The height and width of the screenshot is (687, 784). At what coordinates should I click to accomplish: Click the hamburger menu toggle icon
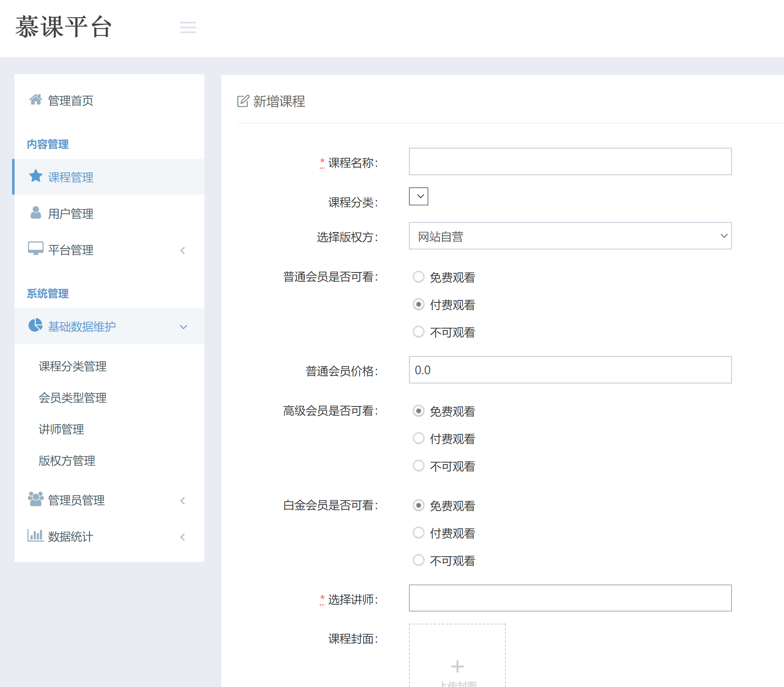pyautogui.click(x=188, y=27)
